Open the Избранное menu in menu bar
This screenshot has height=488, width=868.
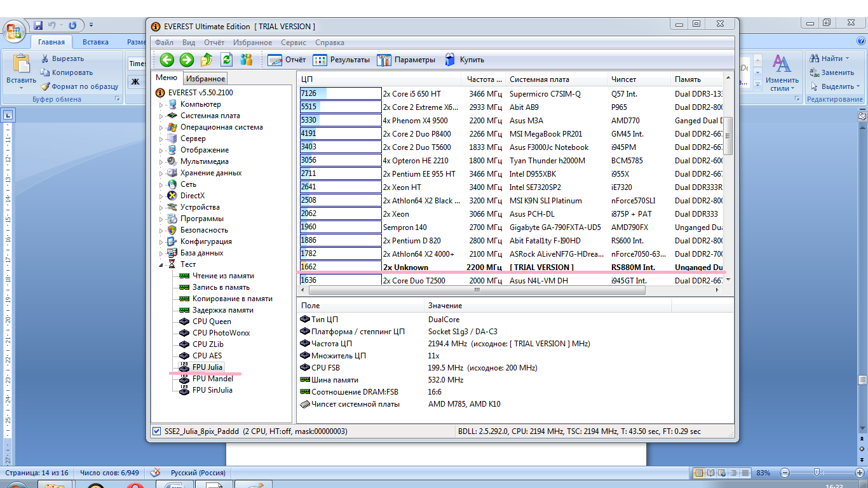(252, 43)
